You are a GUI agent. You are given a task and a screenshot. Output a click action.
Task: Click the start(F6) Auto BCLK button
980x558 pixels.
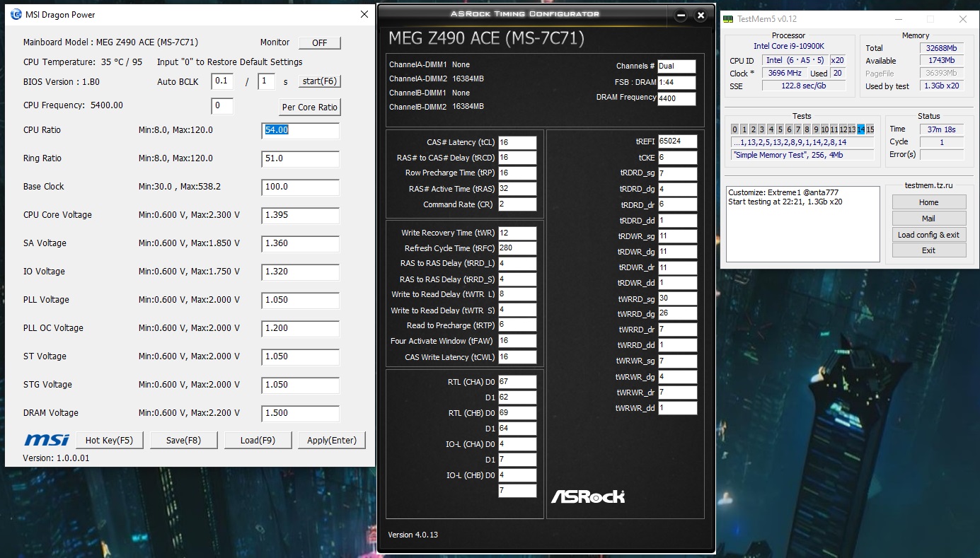[319, 81]
